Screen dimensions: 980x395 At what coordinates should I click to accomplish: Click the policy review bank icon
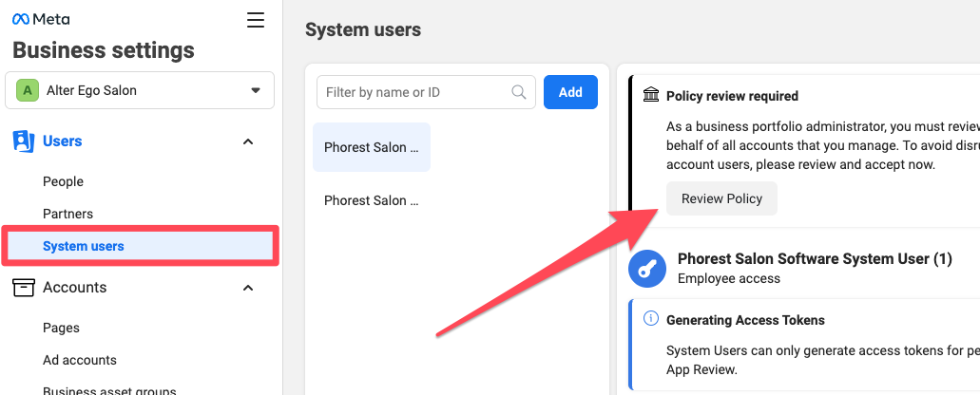(x=650, y=96)
